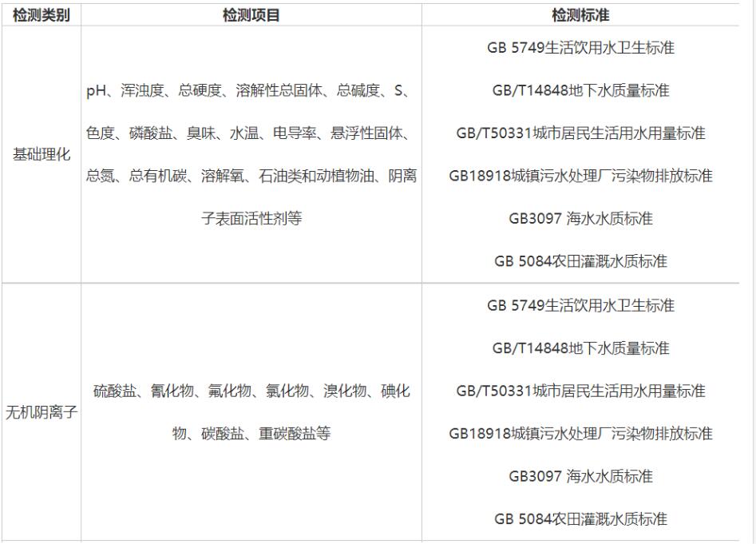Click GB 5749生活饮用水卫生标准 in 无机阴离子 row

tap(580, 306)
